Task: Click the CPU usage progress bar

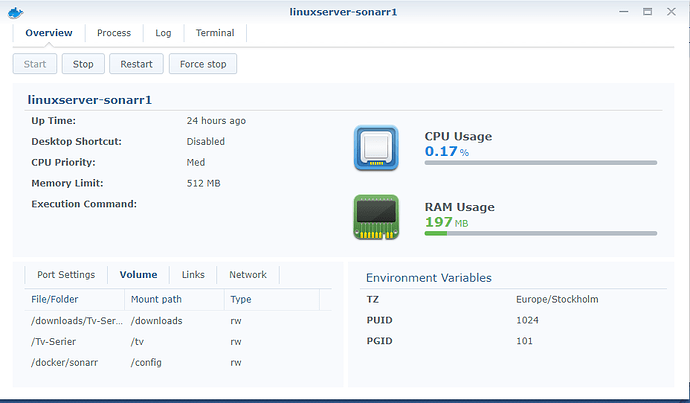Action: coord(541,163)
